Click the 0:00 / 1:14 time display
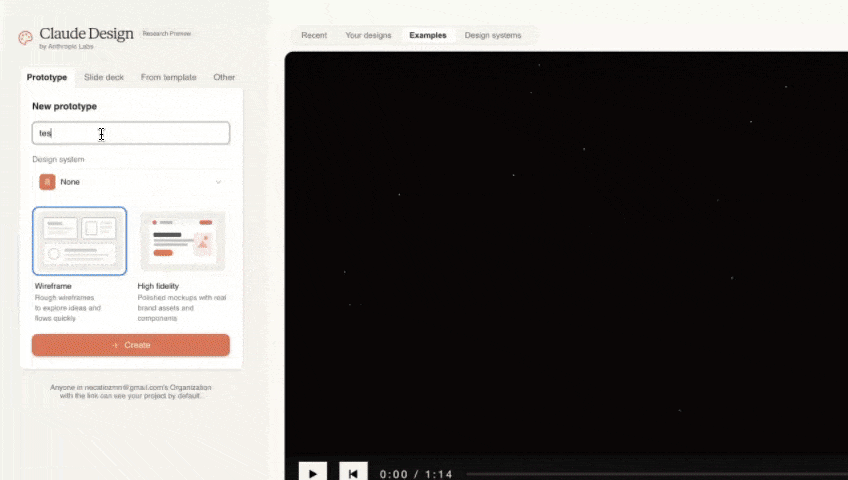Viewport: 848px width, 480px height. (416, 474)
